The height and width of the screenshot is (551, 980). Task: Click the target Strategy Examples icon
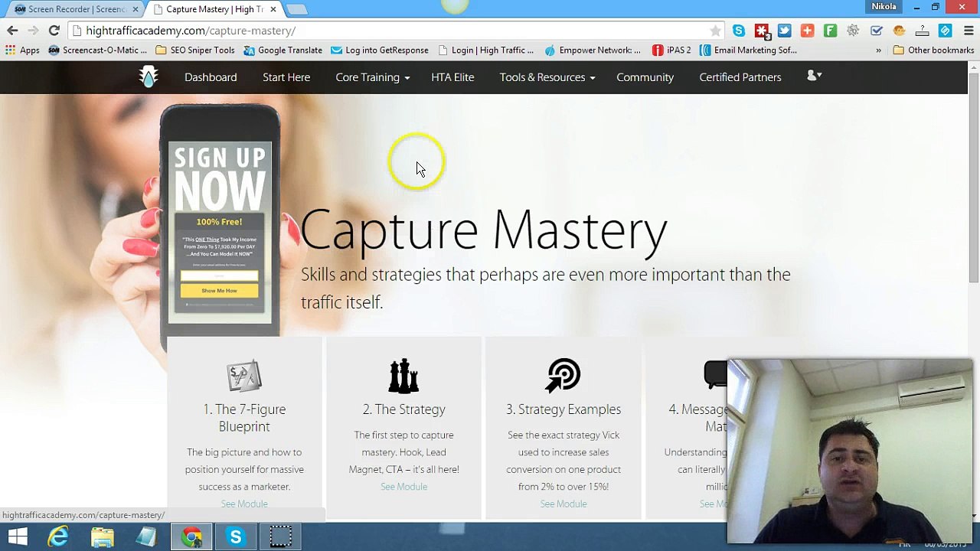point(563,376)
